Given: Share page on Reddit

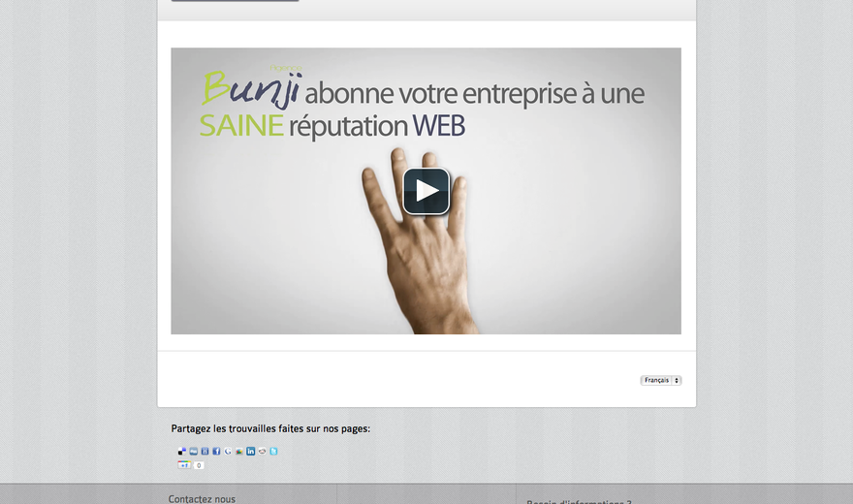Looking at the screenshot, I should tap(262, 452).
